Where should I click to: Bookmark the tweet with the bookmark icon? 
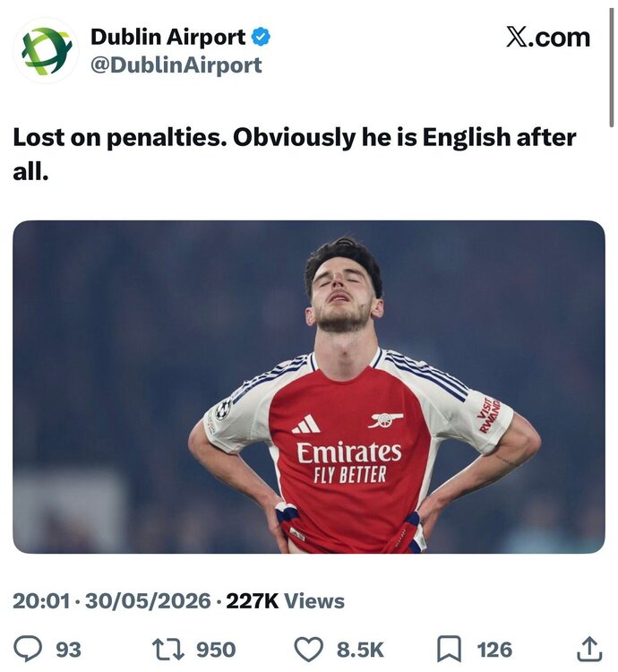pyautogui.click(x=449, y=650)
